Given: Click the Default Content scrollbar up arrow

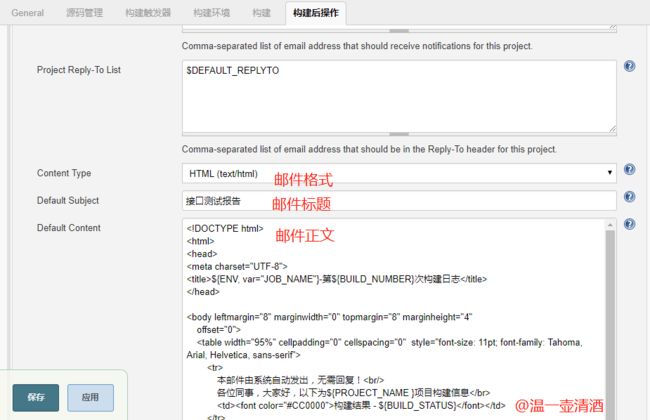Looking at the screenshot, I should point(610,225).
